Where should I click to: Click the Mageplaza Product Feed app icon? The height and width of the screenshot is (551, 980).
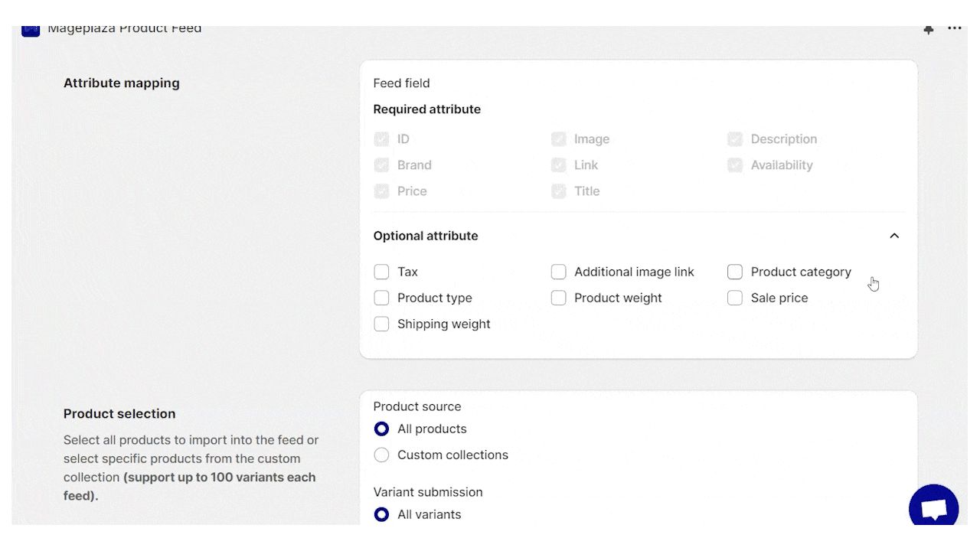pos(31,31)
